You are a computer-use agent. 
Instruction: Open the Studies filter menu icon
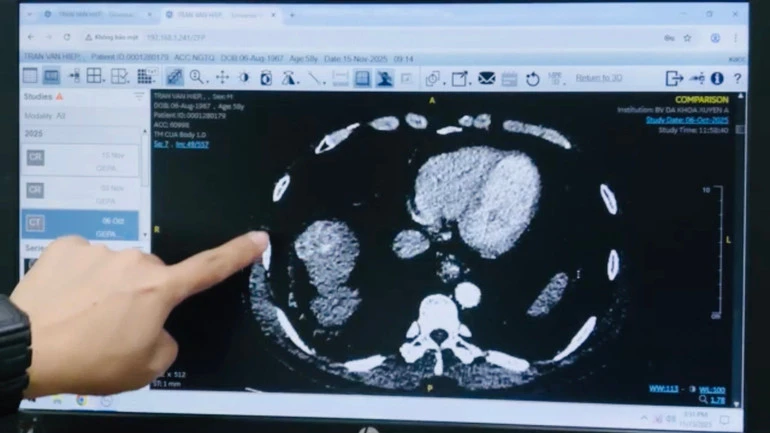[x=139, y=97]
